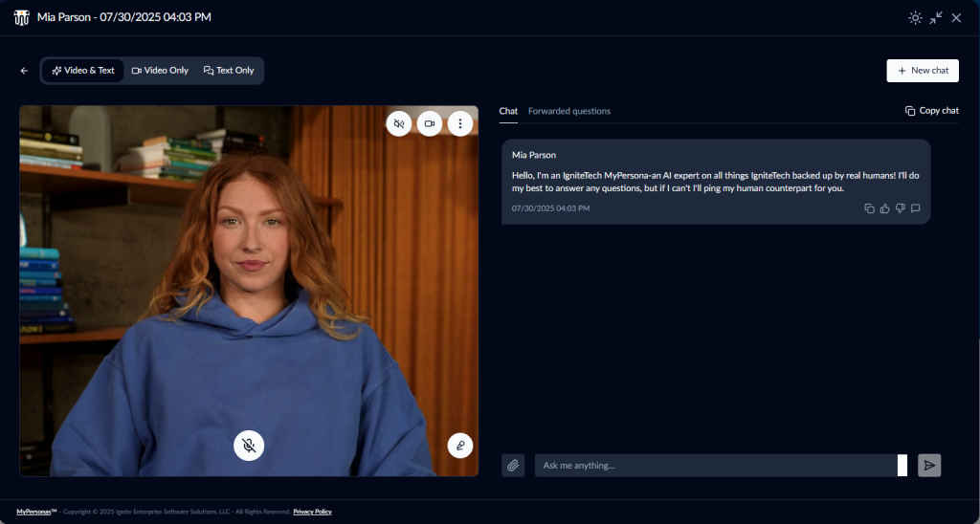Image resolution: width=980 pixels, height=524 pixels.
Task: Switch to Text Only mode
Action: click(x=229, y=71)
